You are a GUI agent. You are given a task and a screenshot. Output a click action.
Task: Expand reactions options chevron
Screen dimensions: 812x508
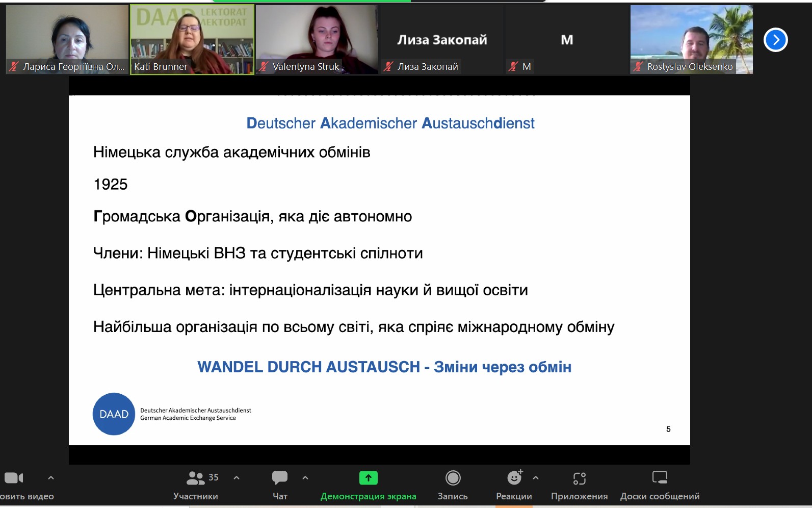tap(536, 478)
